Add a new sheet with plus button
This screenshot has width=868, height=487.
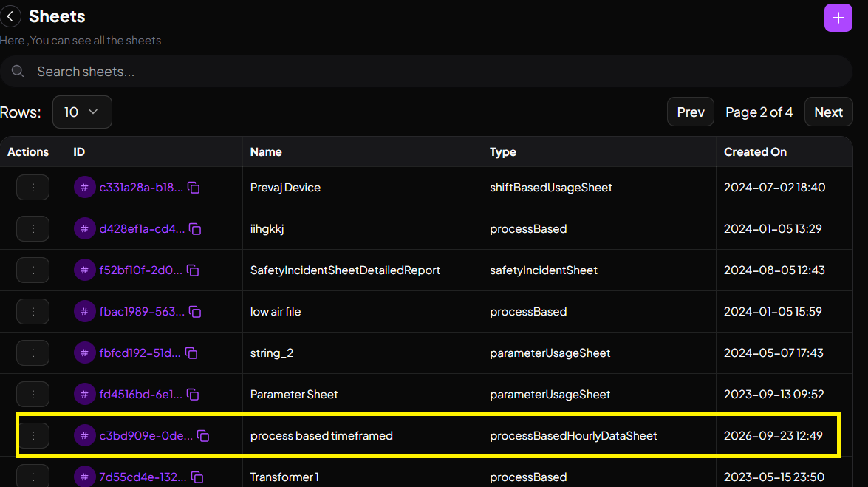pos(838,18)
